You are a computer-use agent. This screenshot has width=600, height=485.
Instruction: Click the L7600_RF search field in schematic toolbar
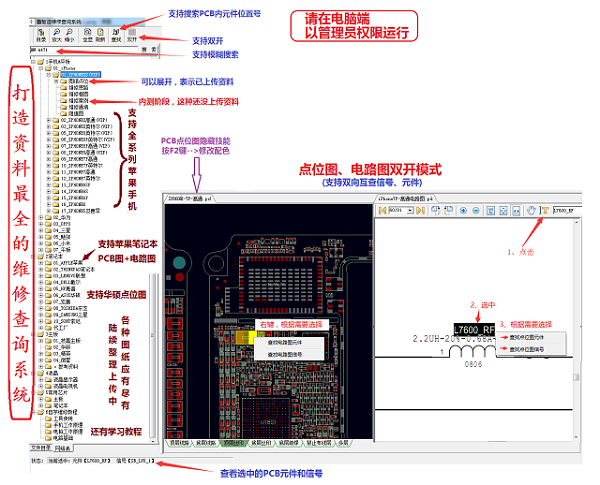(x=567, y=210)
